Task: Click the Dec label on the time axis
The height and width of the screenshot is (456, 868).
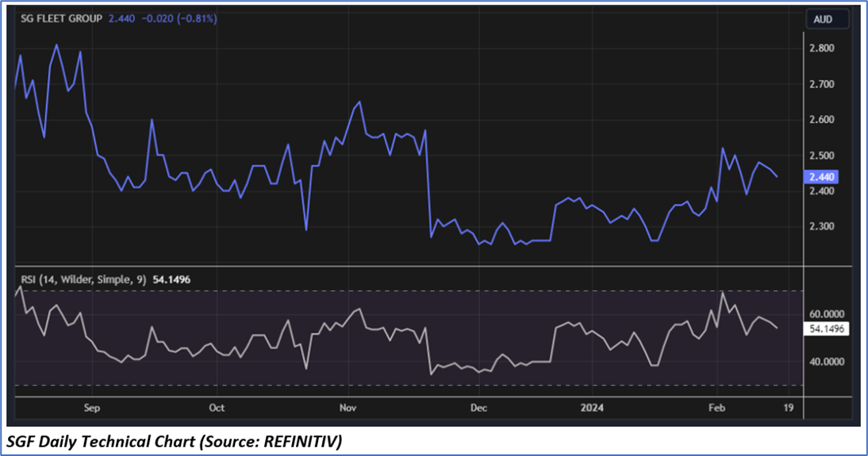Action: (478, 408)
